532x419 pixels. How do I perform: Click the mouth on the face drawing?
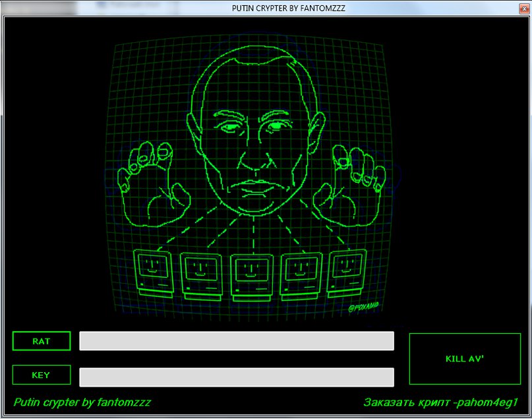254,186
